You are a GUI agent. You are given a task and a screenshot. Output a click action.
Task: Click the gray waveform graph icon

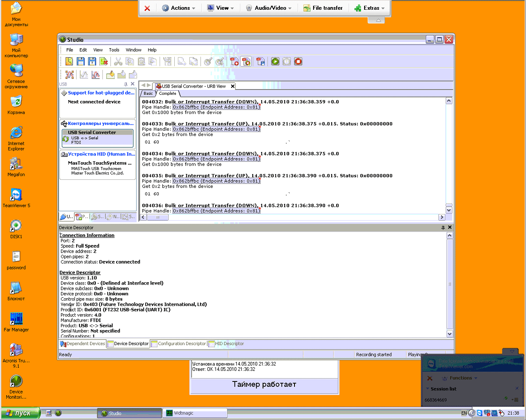[x=84, y=74]
